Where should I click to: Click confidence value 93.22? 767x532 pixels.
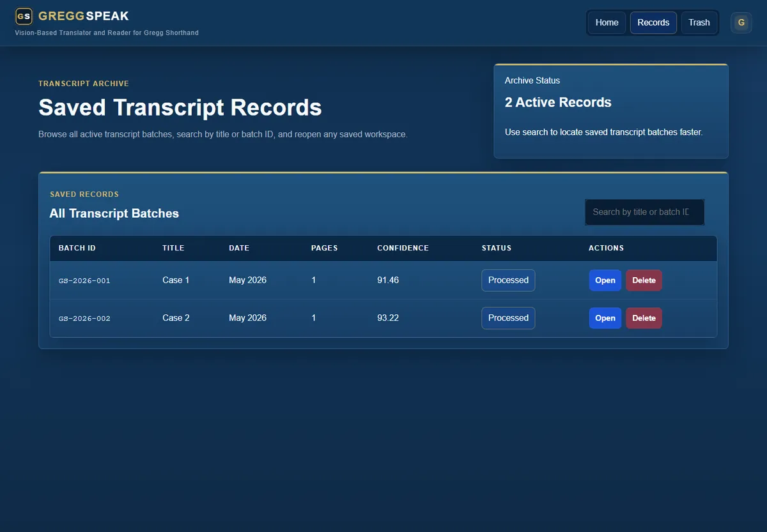coord(388,317)
